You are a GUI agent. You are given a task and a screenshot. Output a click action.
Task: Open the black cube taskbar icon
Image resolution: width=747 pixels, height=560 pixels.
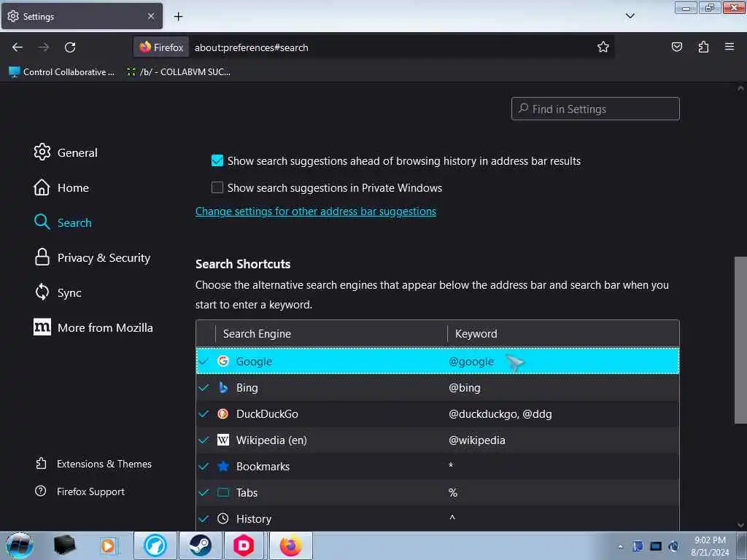click(64, 545)
